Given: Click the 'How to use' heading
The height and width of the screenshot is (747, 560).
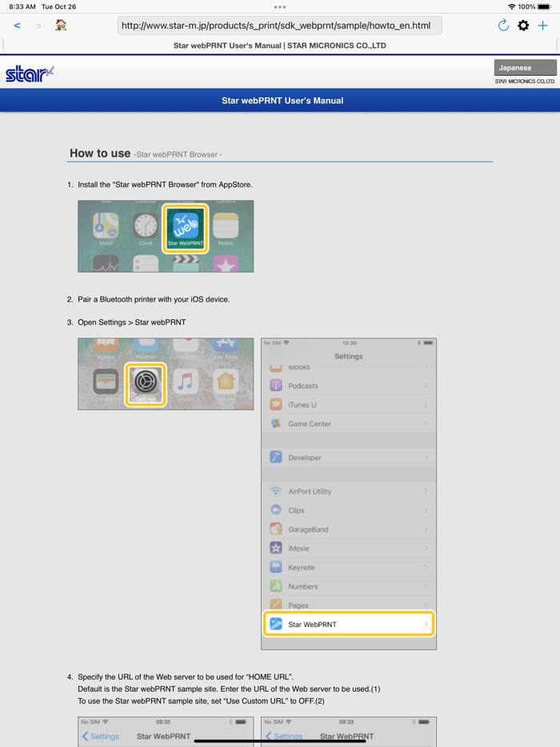Looking at the screenshot, I should [x=100, y=154].
